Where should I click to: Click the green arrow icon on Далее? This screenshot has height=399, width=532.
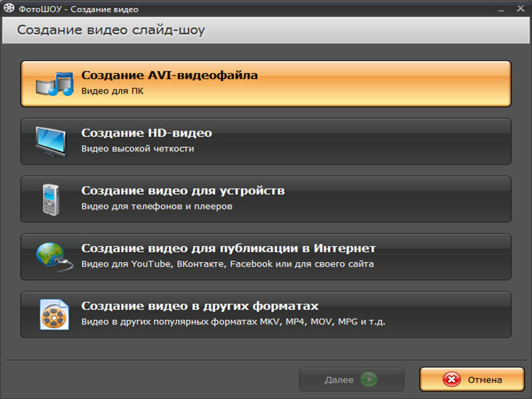368,380
